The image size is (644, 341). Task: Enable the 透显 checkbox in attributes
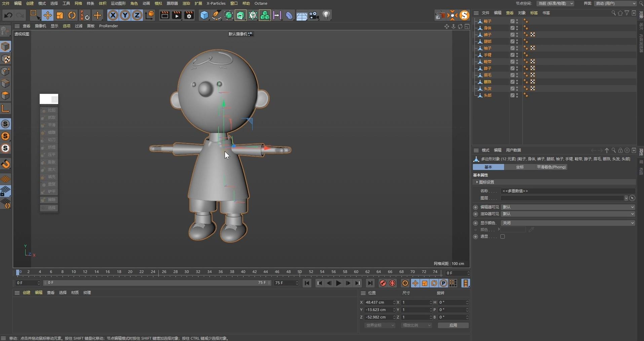pyautogui.click(x=503, y=237)
